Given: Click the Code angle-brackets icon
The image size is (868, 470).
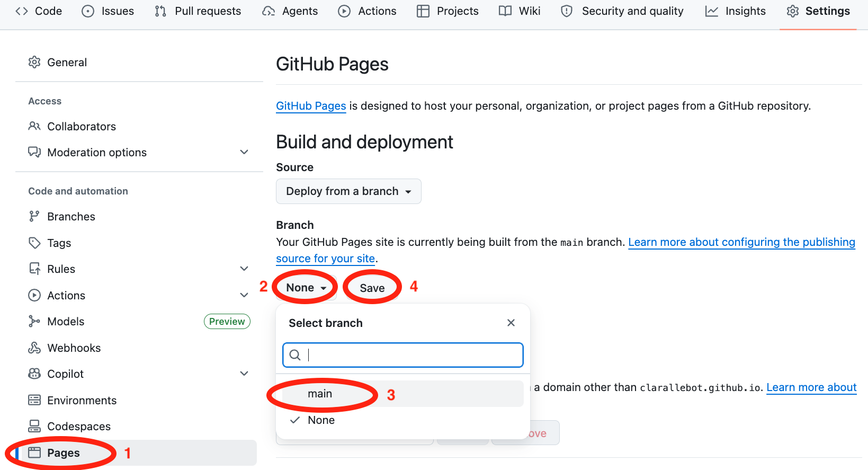Looking at the screenshot, I should (22, 11).
